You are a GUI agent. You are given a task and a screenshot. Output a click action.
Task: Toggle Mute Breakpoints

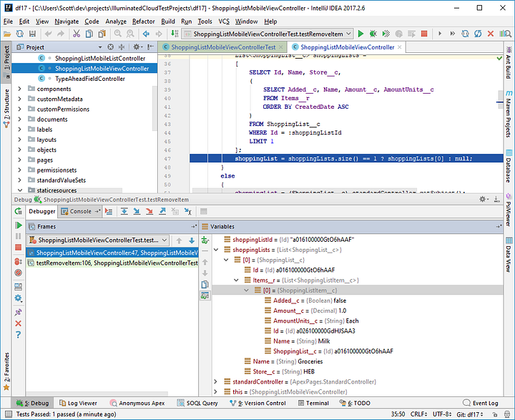pyautogui.click(x=19, y=273)
